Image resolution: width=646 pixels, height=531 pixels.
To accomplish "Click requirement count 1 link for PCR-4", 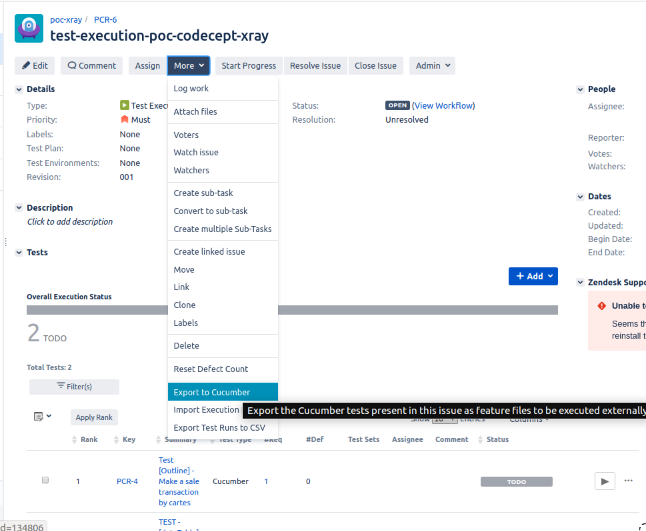I will (x=266, y=481).
